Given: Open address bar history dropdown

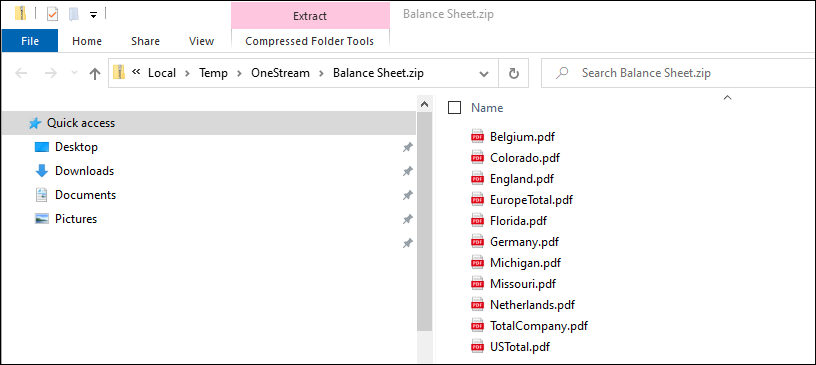Looking at the screenshot, I should (484, 73).
